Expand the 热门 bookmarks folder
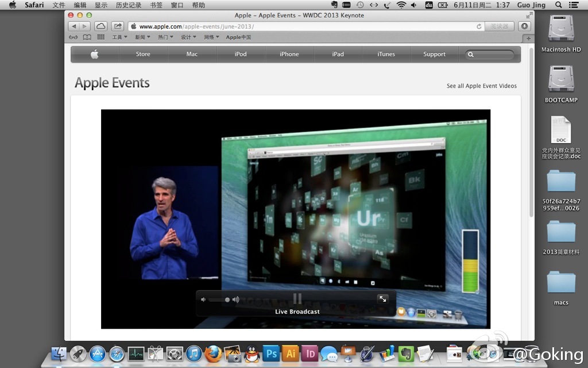The image size is (588, 368). click(165, 37)
